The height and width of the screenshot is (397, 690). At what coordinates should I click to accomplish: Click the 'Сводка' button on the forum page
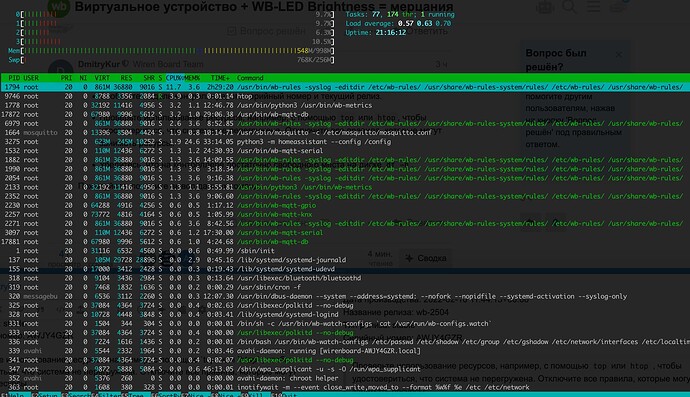pyautogui.click(x=426, y=258)
